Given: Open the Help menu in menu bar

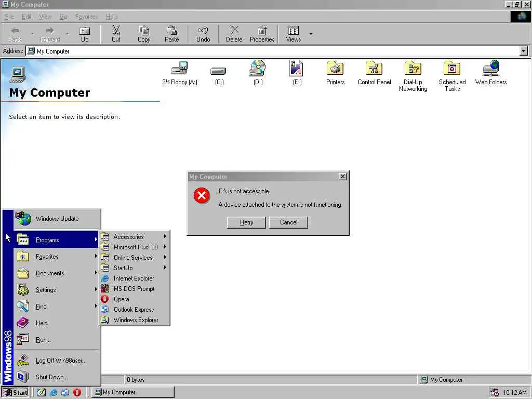Looking at the screenshot, I should coord(112,17).
